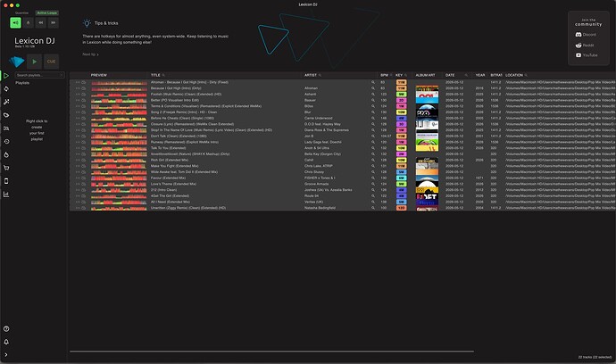Screen dimensions: 616x364
Task: Toggle the Active Loops option
Action: (x=47, y=13)
